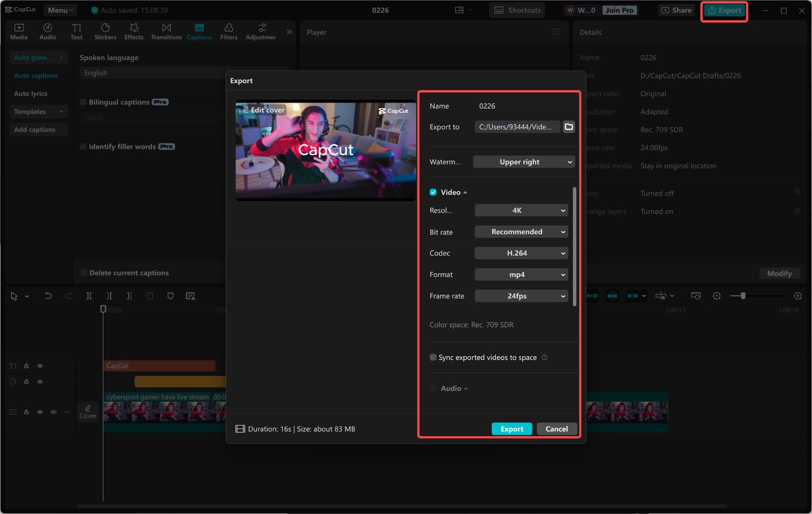Collapse the Video settings section arrow
Screen dimensions: 812x514
(465, 192)
